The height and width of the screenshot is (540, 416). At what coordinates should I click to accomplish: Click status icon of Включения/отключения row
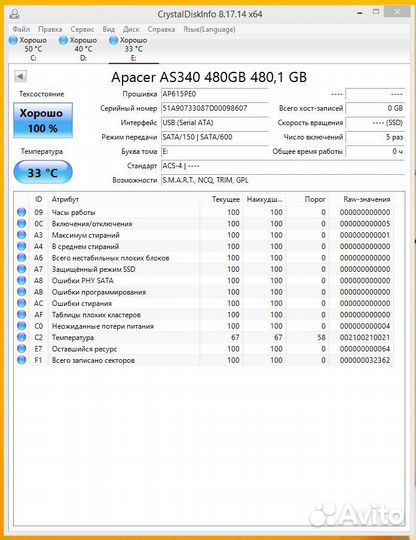pyautogui.click(x=21, y=224)
